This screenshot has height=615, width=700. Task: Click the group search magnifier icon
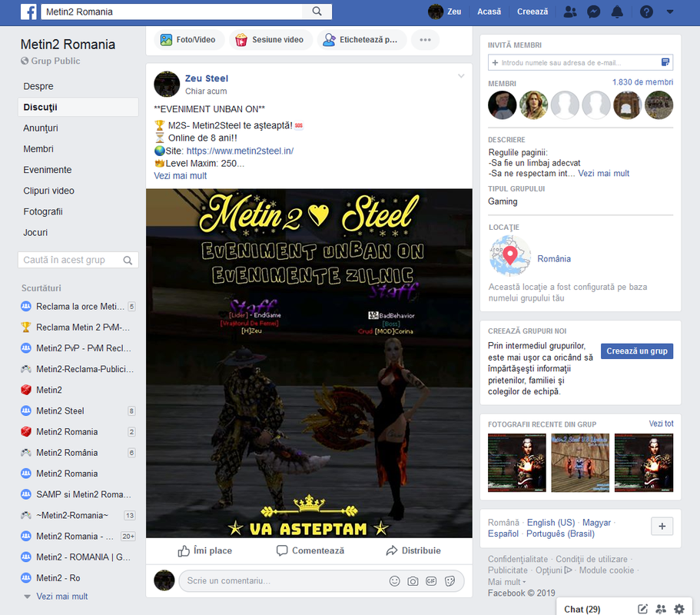coord(128,260)
